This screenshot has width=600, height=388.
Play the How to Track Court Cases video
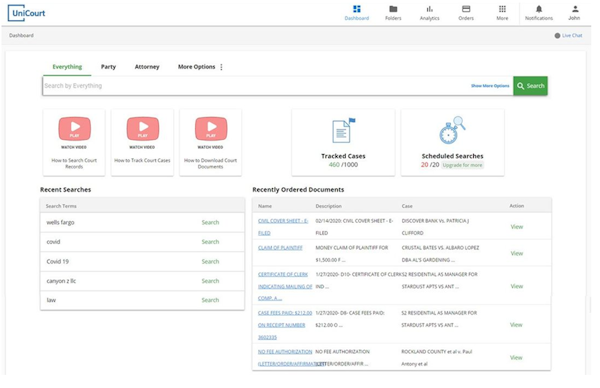[x=144, y=129]
